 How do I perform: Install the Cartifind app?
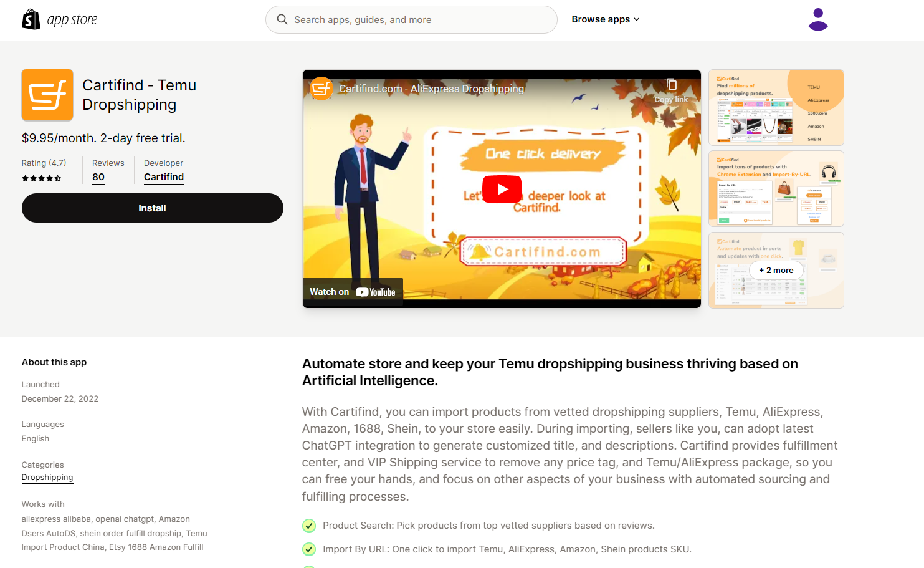[153, 208]
